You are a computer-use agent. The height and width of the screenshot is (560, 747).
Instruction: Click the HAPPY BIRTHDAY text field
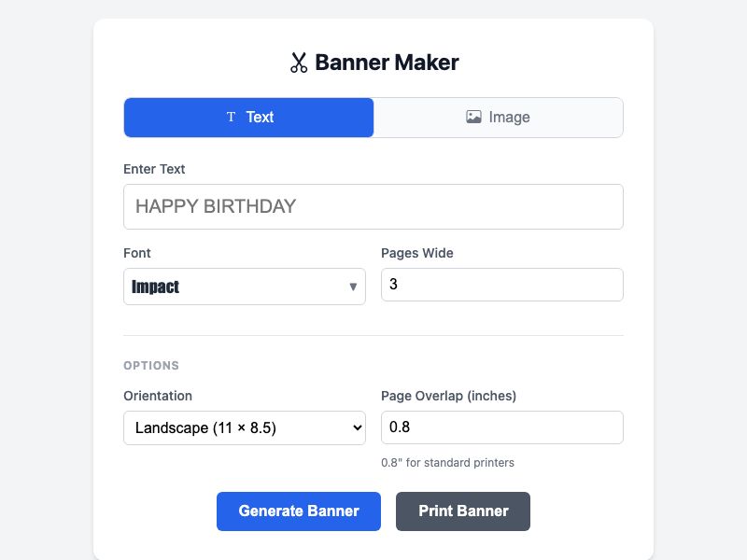tap(373, 206)
